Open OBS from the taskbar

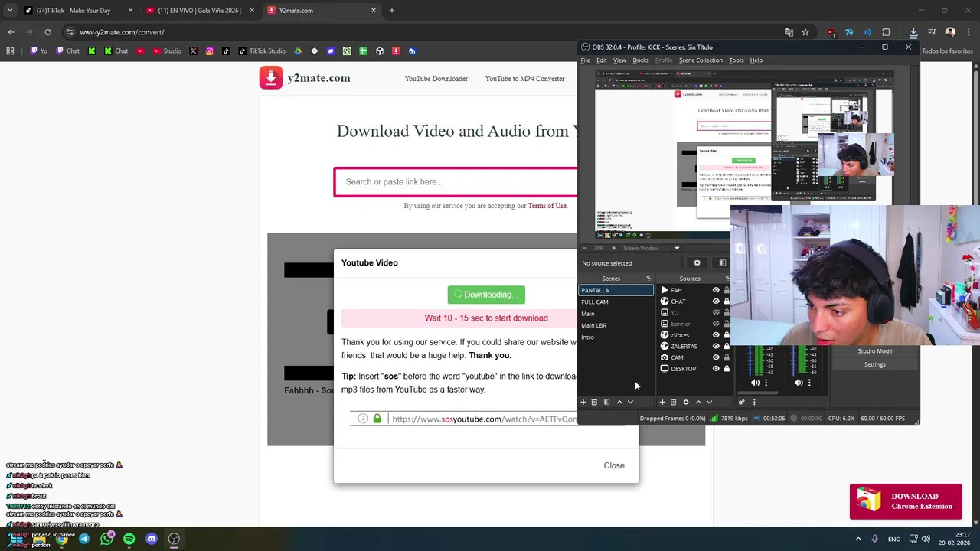point(174,539)
